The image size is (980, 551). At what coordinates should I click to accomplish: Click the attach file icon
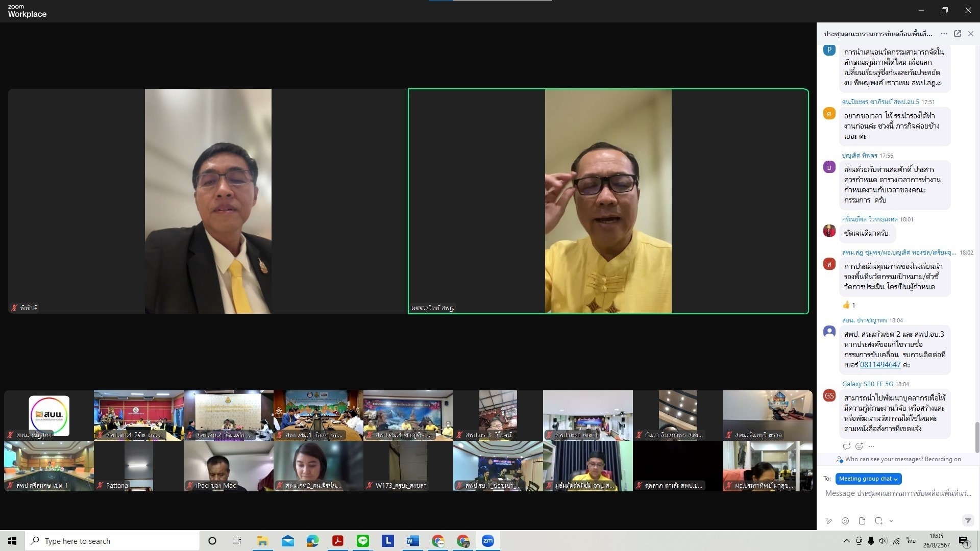[x=862, y=521]
